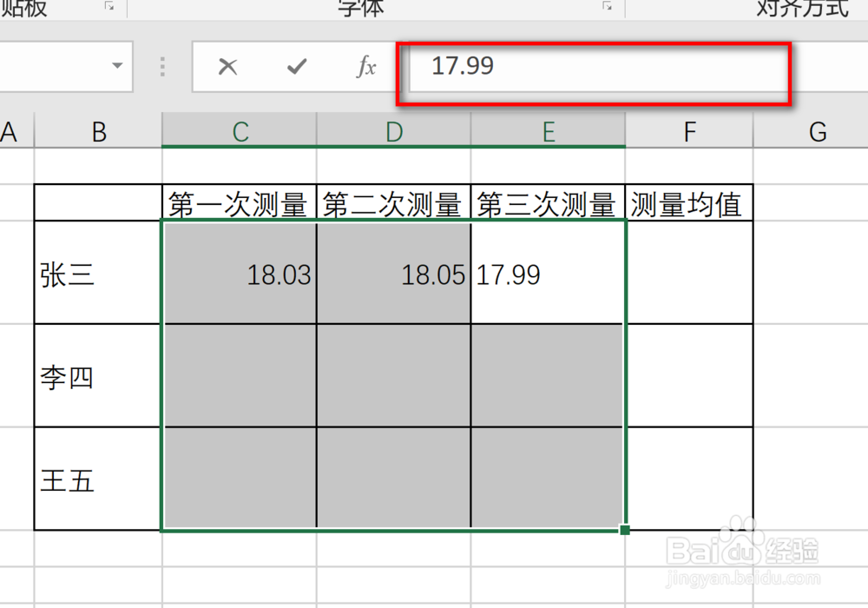Click the 字体 ribbon group label

click(358, 7)
